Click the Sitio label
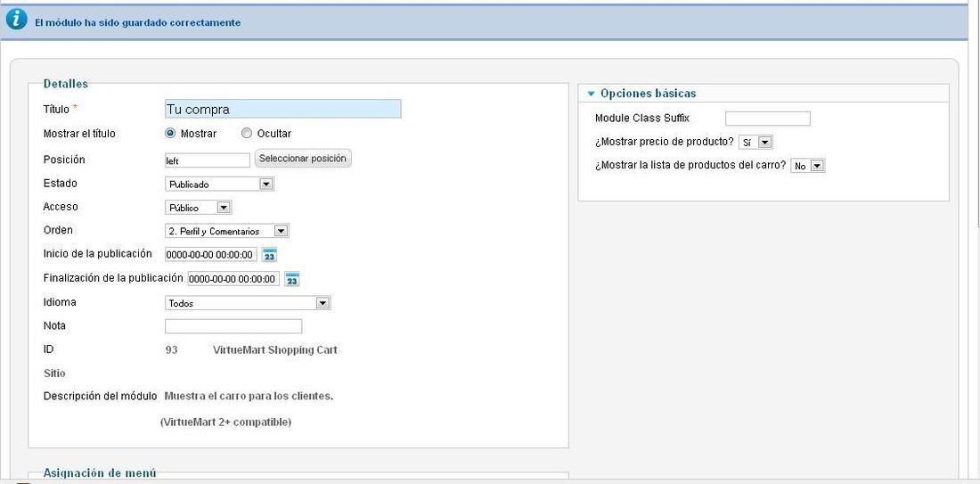 pyautogui.click(x=54, y=373)
